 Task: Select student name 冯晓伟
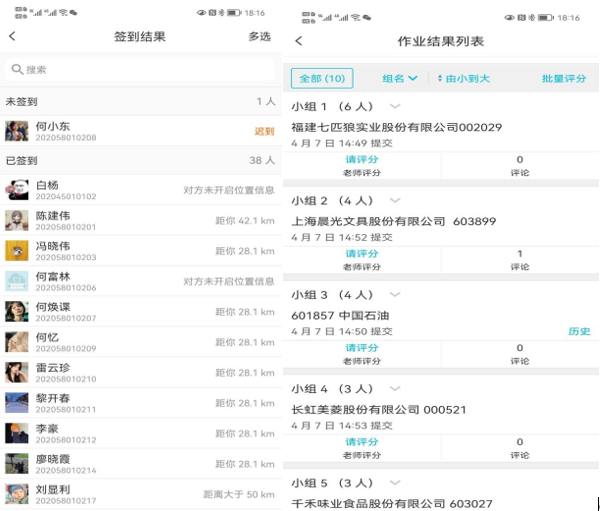pos(53,246)
